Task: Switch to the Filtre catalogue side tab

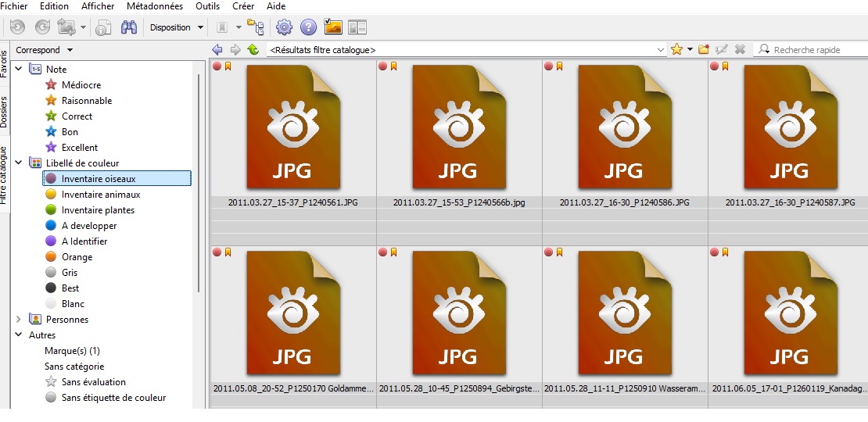Action: pos(5,175)
